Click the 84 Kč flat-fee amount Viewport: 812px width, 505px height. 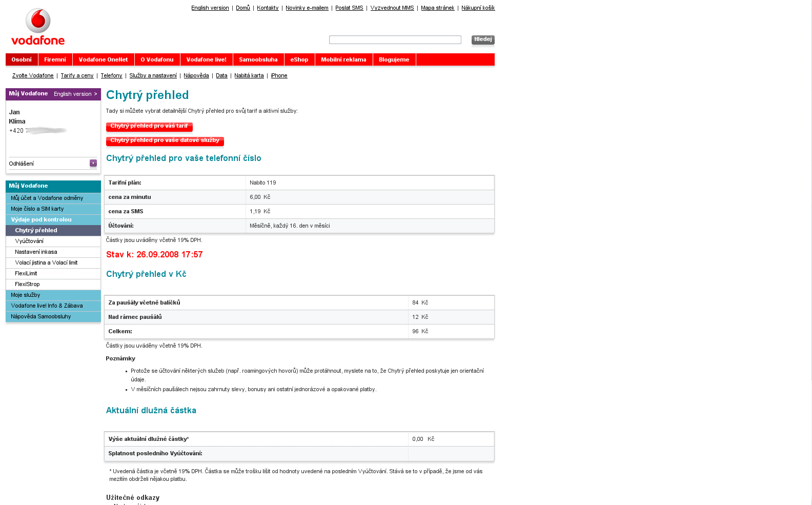coord(420,302)
